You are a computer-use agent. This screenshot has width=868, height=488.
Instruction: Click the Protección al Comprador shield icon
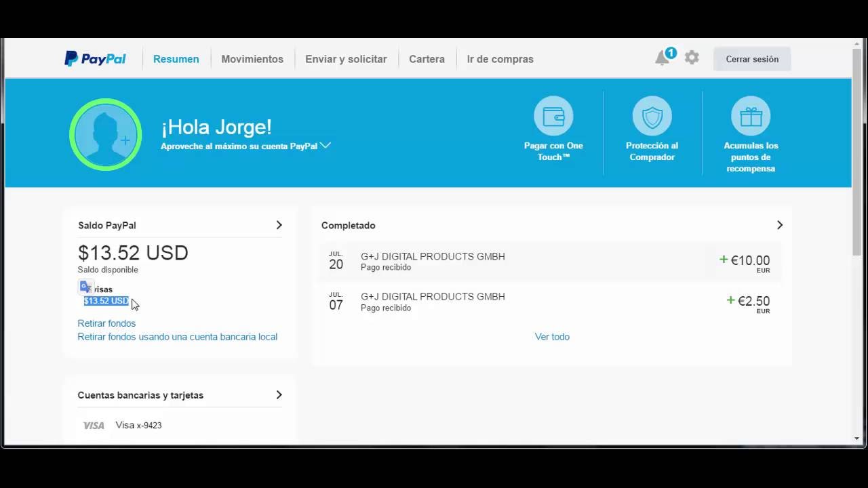[x=652, y=116]
